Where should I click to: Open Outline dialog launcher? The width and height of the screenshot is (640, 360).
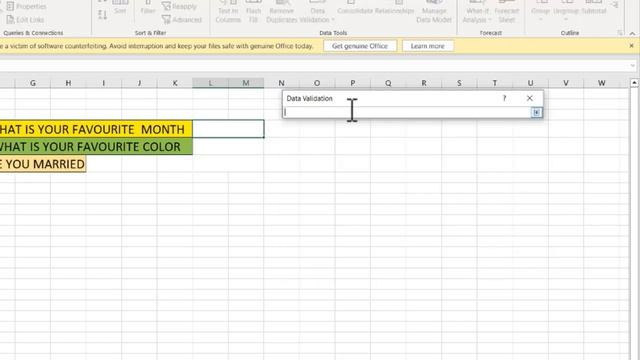pyautogui.click(x=620, y=33)
